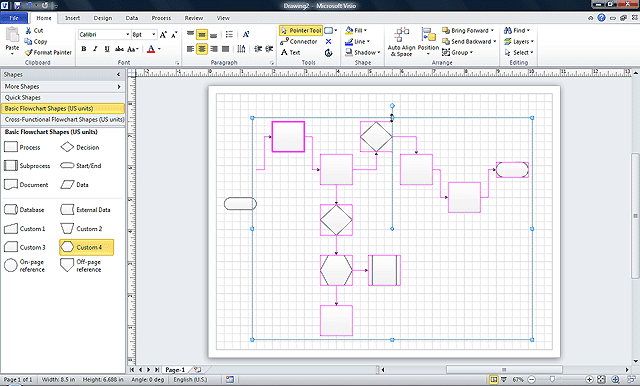Screen dimensions: 640x386
Task: Toggle Center horizontal text alignment
Action: 202,49
